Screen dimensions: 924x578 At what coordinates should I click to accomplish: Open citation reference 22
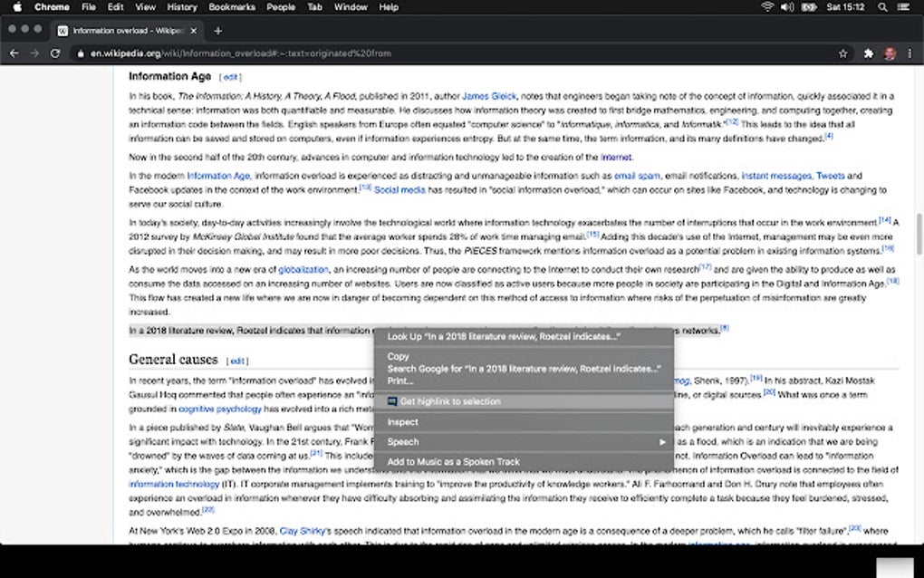click(x=208, y=510)
